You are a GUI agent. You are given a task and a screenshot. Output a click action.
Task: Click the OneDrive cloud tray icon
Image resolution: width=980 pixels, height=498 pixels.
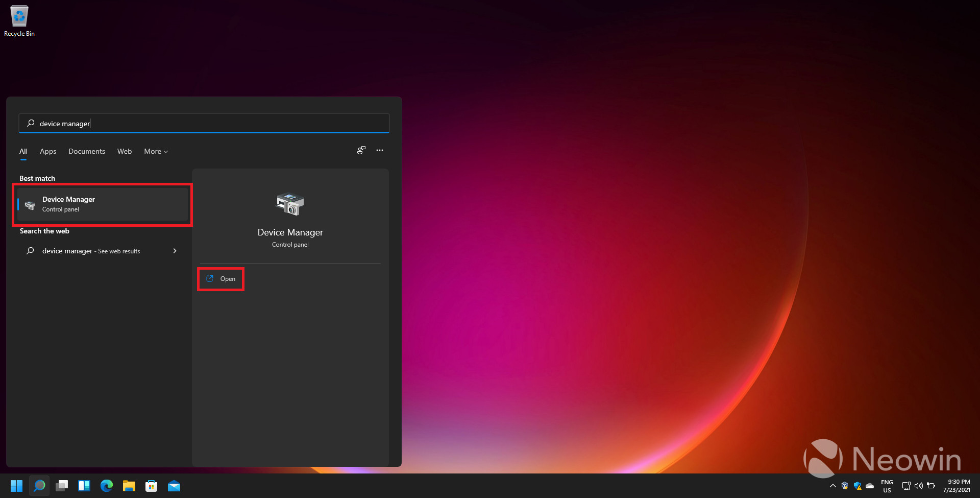point(870,486)
